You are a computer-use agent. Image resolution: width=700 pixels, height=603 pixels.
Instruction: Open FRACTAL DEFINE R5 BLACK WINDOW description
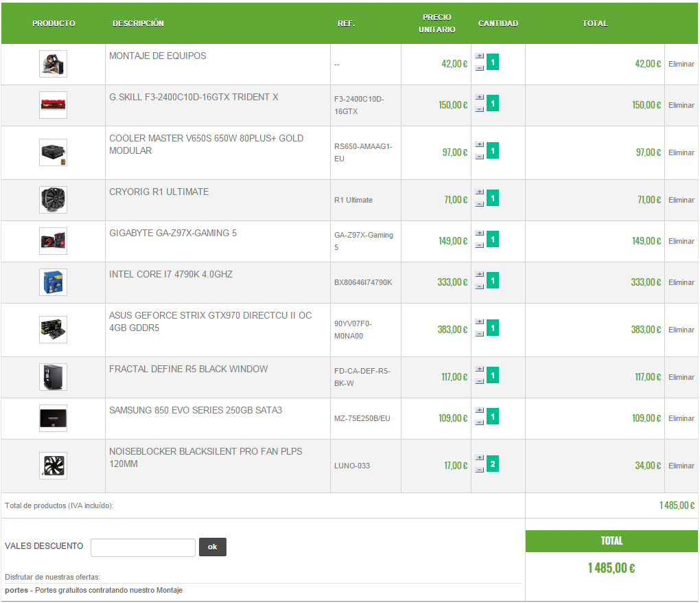click(x=189, y=369)
